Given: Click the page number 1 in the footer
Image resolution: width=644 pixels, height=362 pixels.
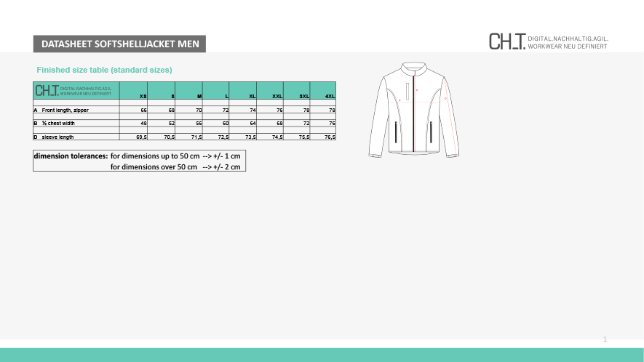Looking at the screenshot, I should coord(605,339).
